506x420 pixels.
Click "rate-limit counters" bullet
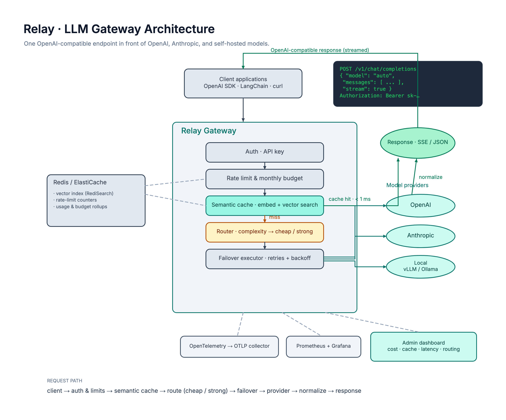click(75, 200)
